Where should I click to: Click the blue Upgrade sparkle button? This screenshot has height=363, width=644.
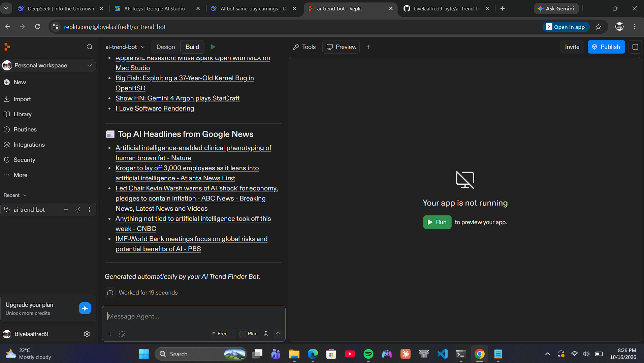tap(85, 308)
